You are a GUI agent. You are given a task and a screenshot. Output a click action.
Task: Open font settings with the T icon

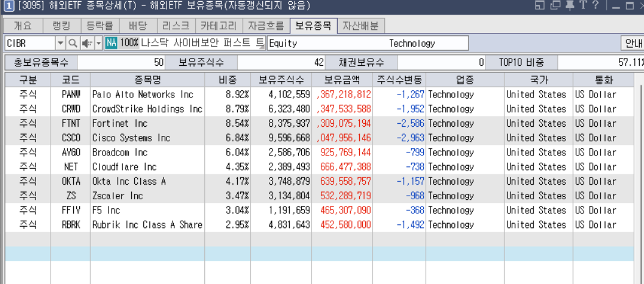pyautogui.click(x=583, y=5)
